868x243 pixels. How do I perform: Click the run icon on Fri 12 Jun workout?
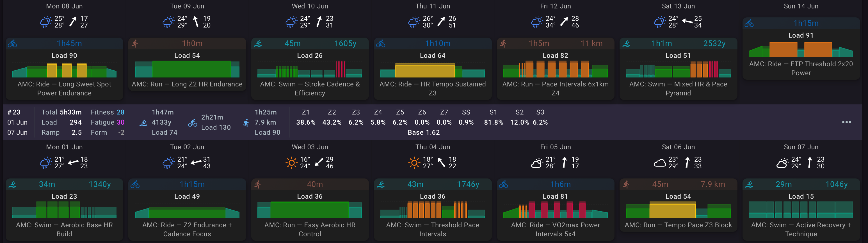pos(503,43)
